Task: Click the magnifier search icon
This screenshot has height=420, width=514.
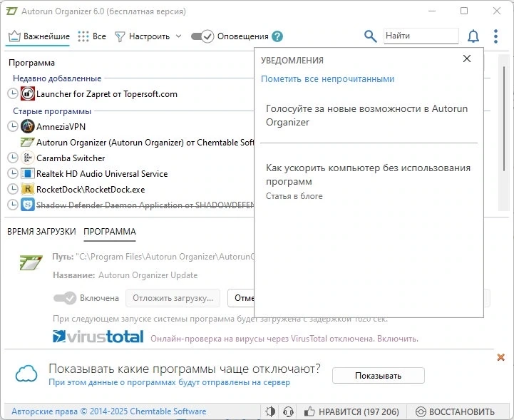Action: [370, 36]
